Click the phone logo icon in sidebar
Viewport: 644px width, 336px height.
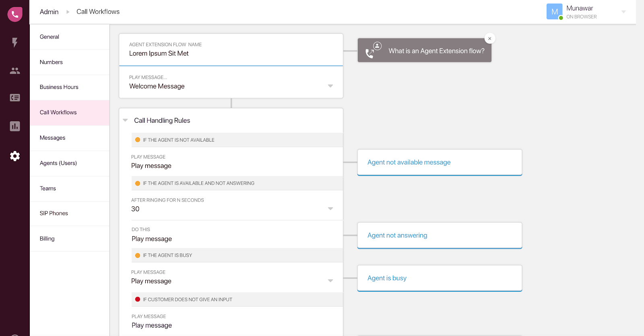[x=15, y=14]
